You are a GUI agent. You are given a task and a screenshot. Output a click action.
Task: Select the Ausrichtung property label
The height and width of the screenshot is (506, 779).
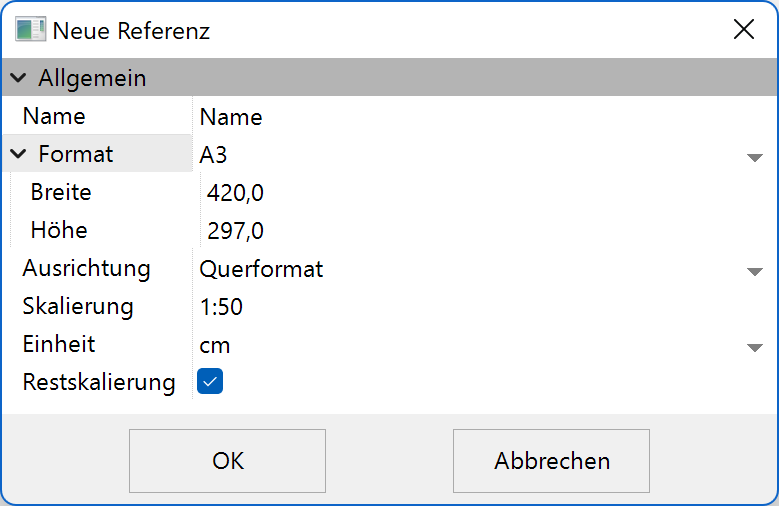pos(86,269)
